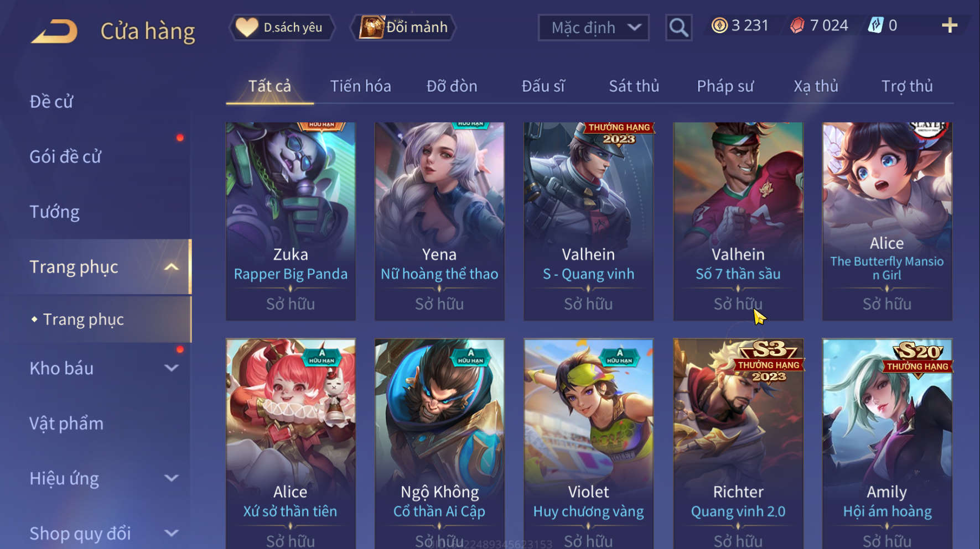Viewport: 980px width, 549px height.
Task: Select the Tiến hóa tab
Action: click(360, 86)
